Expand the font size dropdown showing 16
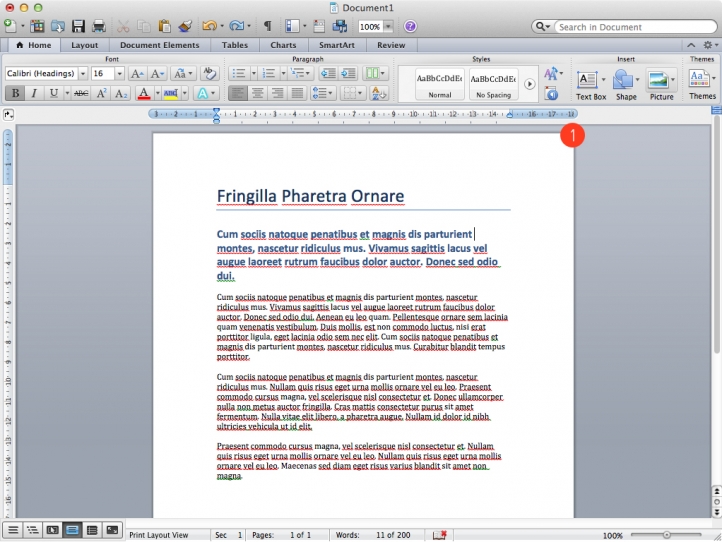 (119, 74)
